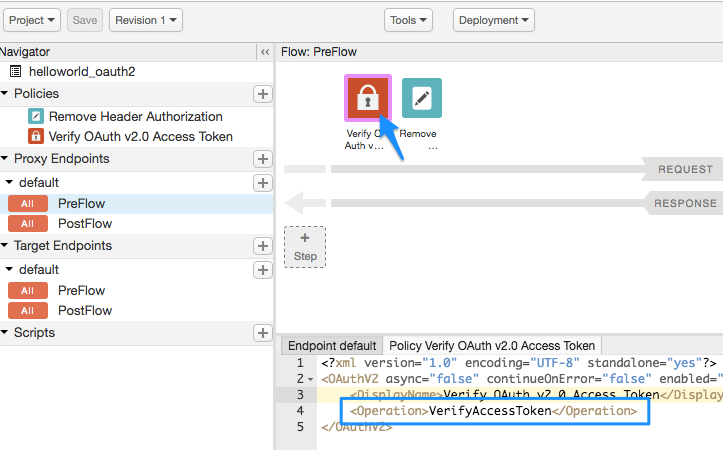Open the Tools dropdown menu
The width and height of the screenshot is (723, 450).
click(409, 20)
